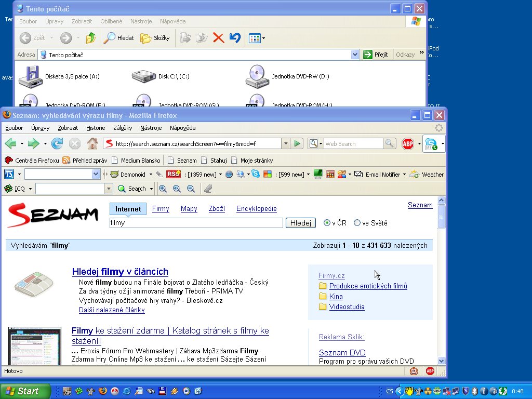Select the 've Světě' radio button
The image size is (532, 399).
357,223
